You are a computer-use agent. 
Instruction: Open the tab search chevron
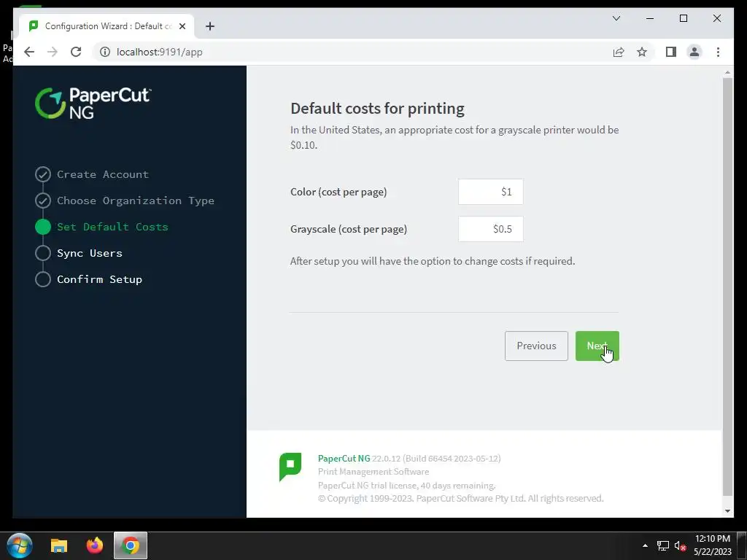[616, 18]
